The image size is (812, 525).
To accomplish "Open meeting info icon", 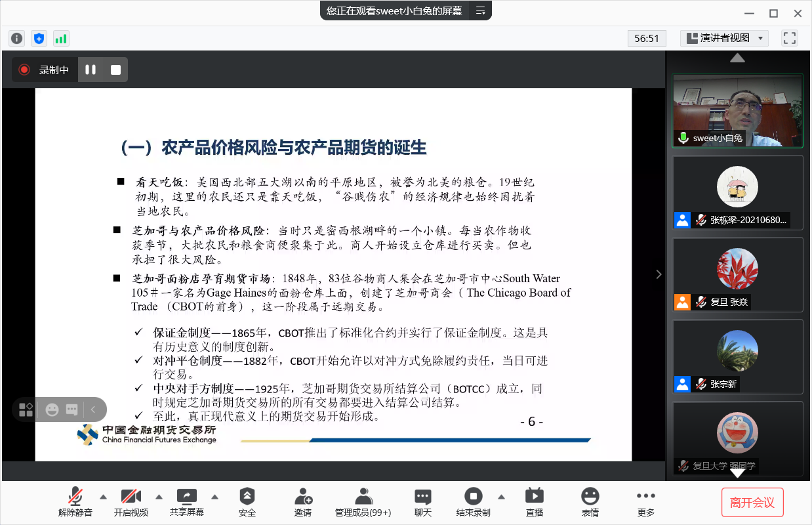I will [17, 38].
